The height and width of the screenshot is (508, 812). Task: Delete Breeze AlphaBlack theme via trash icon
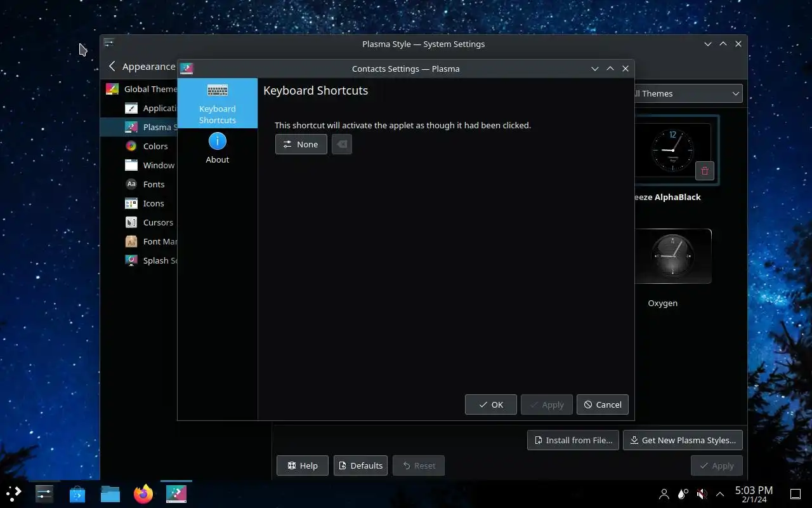[x=705, y=171]
